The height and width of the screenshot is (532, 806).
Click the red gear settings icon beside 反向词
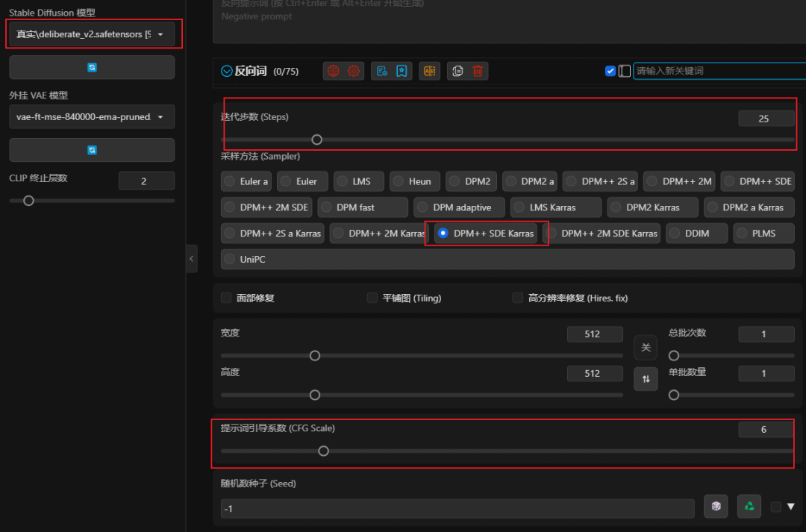point(354,71)
